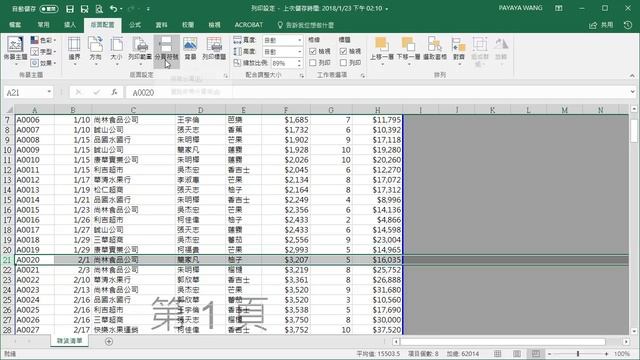Add a new sheet with plus icon
Image resolution: width=640 pixels, height=360 pixels.
[x=109, y=341]
